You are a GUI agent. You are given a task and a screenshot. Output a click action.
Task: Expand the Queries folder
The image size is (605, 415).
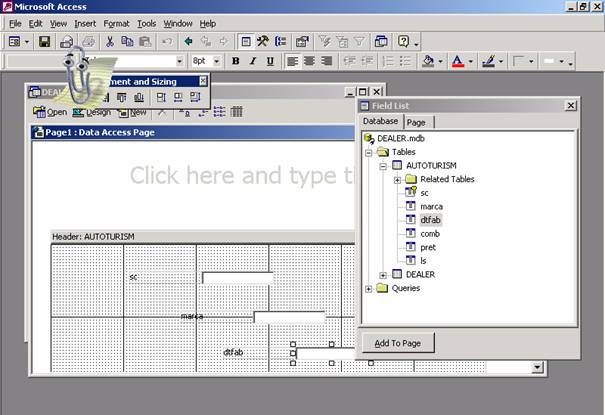[369, 288]
